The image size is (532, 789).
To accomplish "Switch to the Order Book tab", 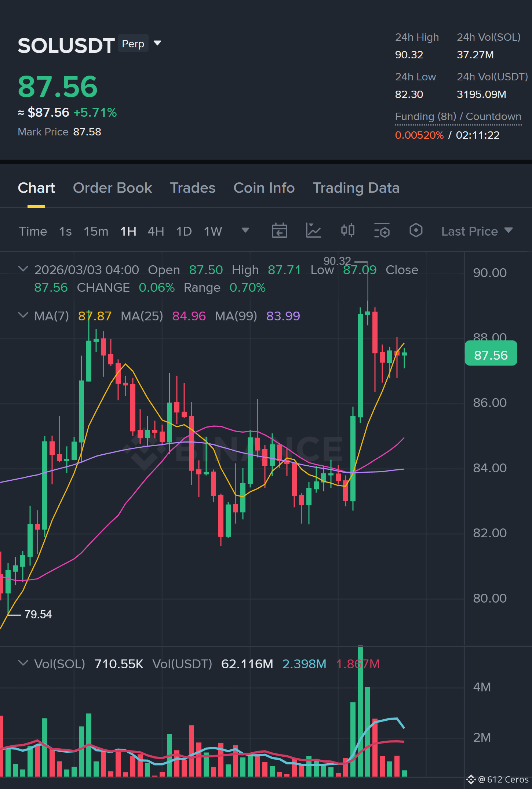I will pyautogui.click(x=112, y=188).
